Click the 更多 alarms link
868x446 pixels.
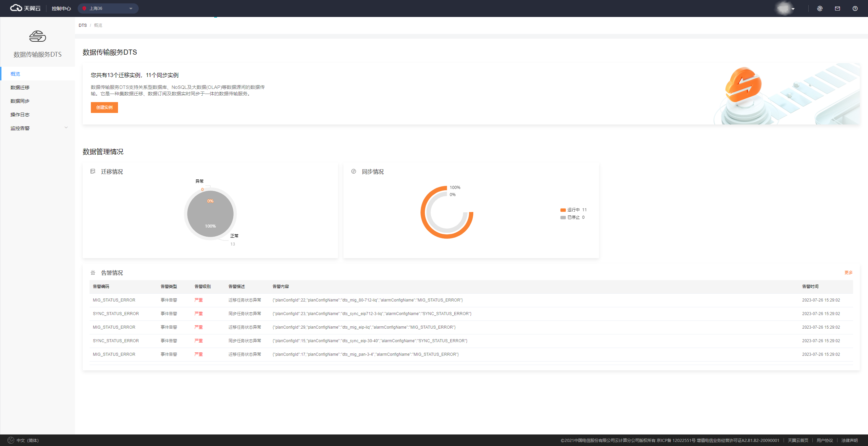(848, 273)
